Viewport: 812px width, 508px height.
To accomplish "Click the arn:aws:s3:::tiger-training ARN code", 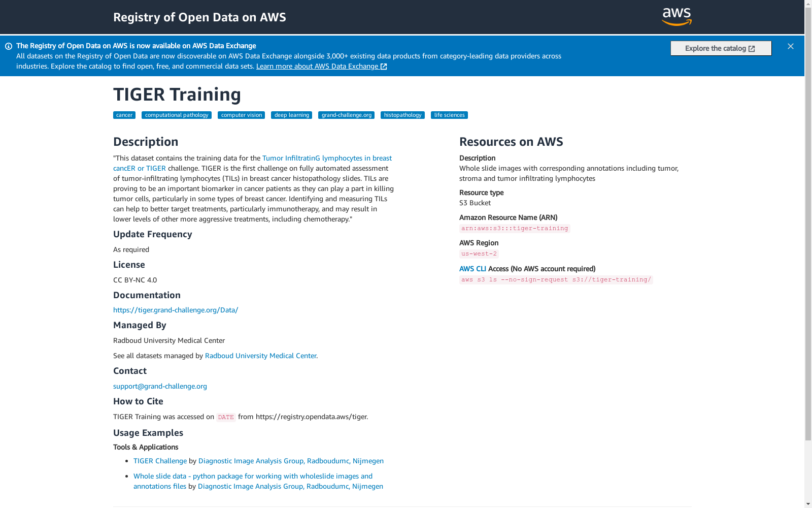I will point(515,229).
